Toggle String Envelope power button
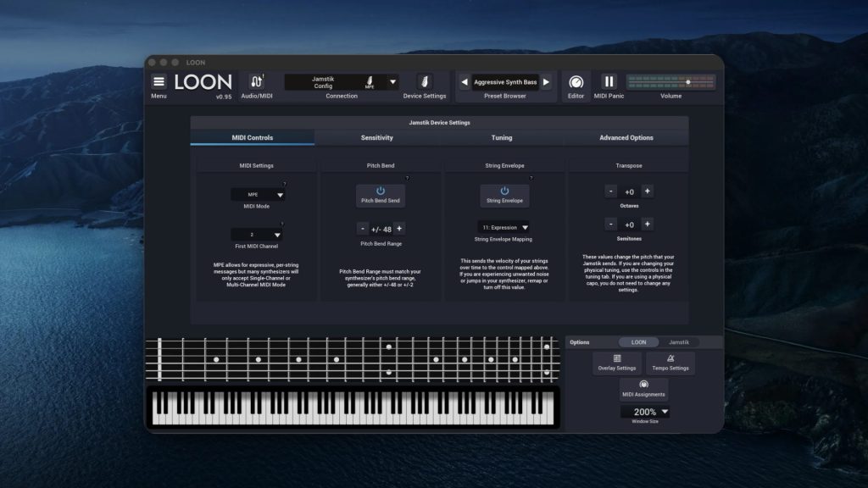The width and height of the screenshot is (868, 488). (x=504, y=196)
